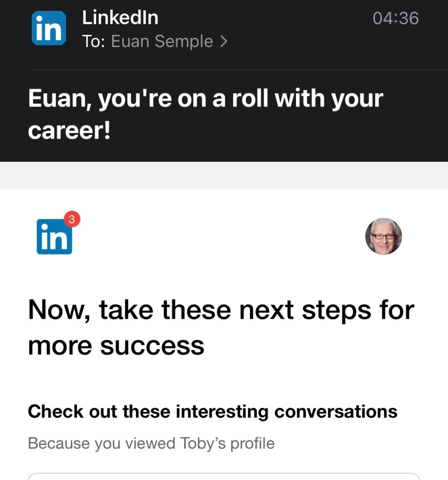Tap the 04:36 timestamp
Image resolution: width=448 pixels, height=480 pixels.
(x=395, y=18)
